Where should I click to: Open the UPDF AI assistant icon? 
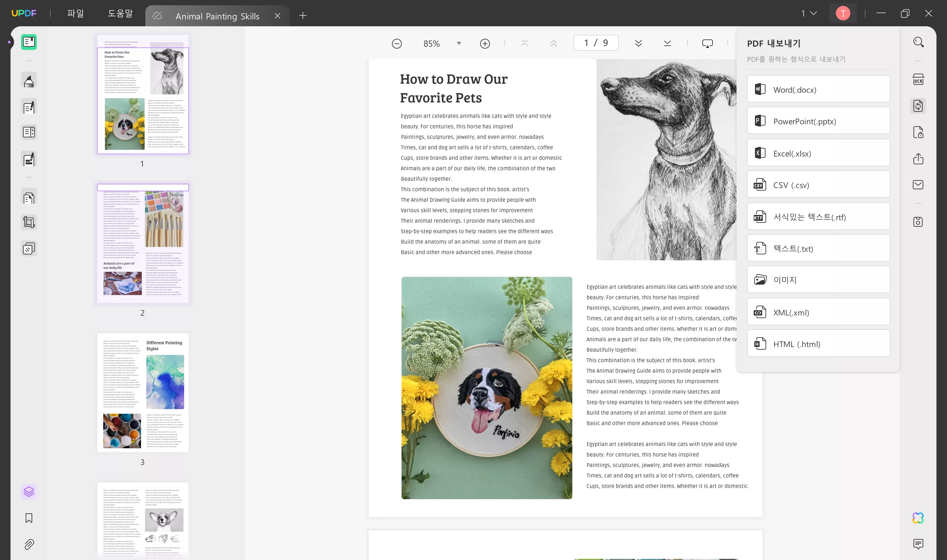coord(918,518)
